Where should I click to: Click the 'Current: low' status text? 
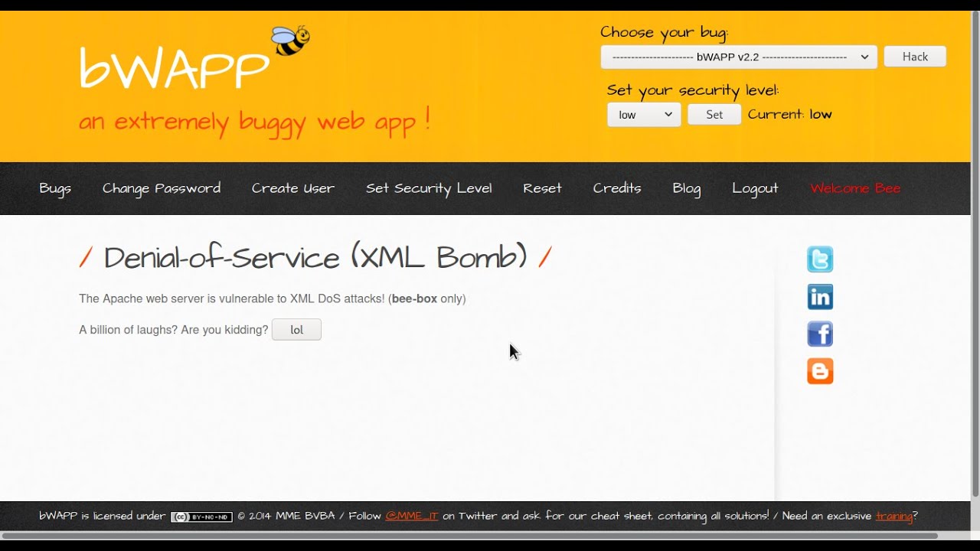pyautogui.click(x=790, y=115)
